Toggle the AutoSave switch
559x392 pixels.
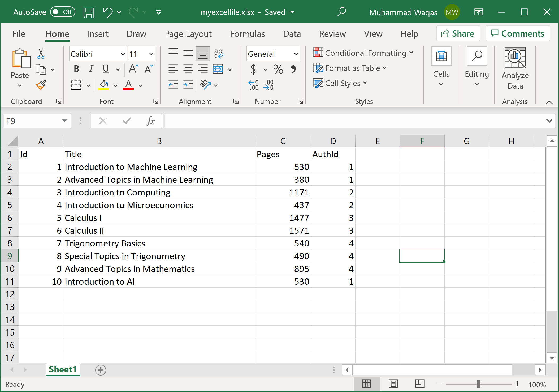63,12
